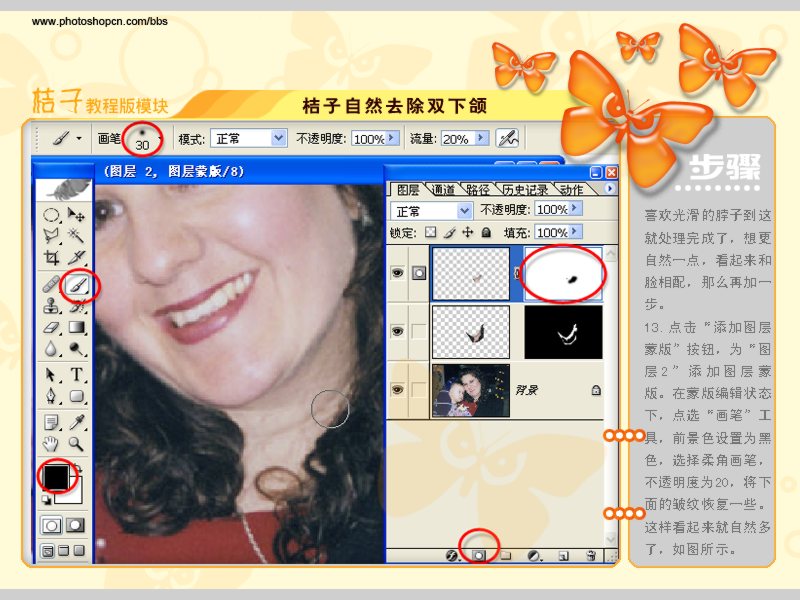Choose the Zoom magnifier tool

[76, 444]
